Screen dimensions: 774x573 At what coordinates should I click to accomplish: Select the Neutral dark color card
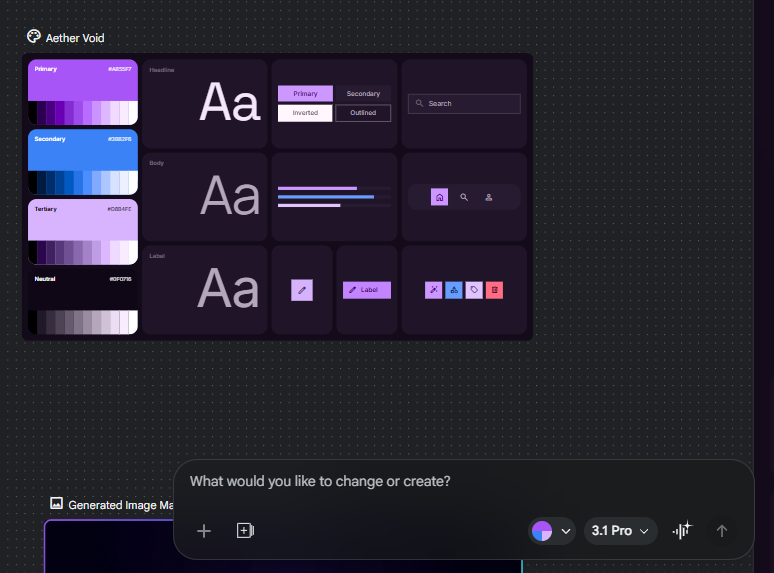click(83, 302)
